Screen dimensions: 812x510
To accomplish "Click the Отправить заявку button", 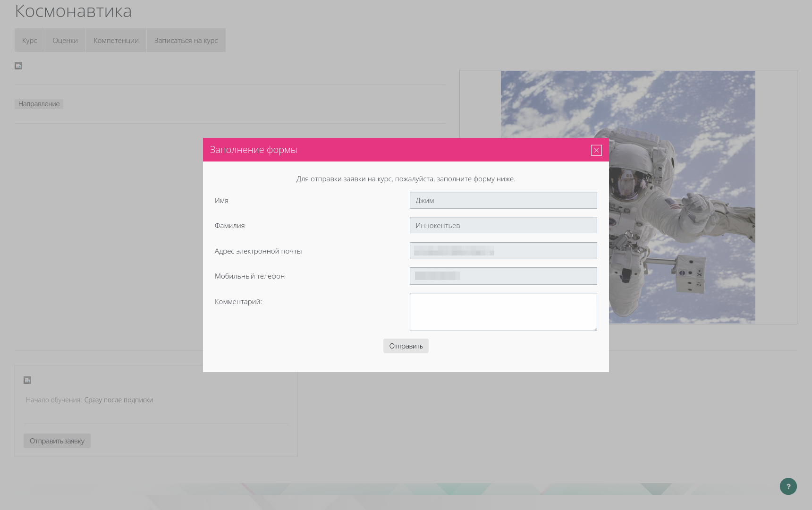I will 57,441.
